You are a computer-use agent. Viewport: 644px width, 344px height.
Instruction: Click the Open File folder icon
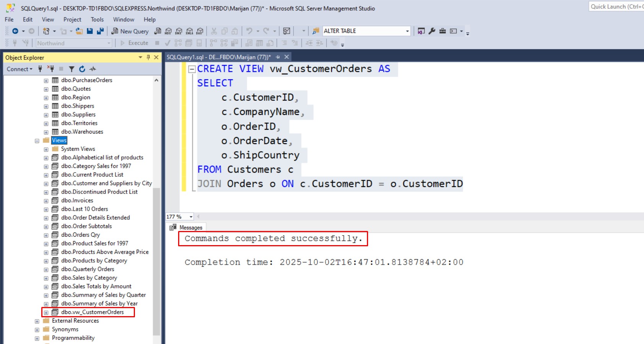click(79, 31)
